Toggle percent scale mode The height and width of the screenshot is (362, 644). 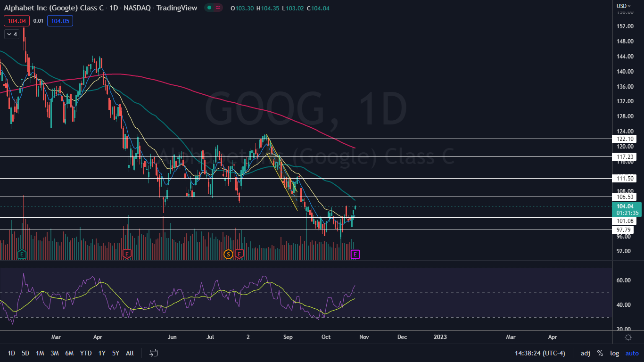(600, 353)
